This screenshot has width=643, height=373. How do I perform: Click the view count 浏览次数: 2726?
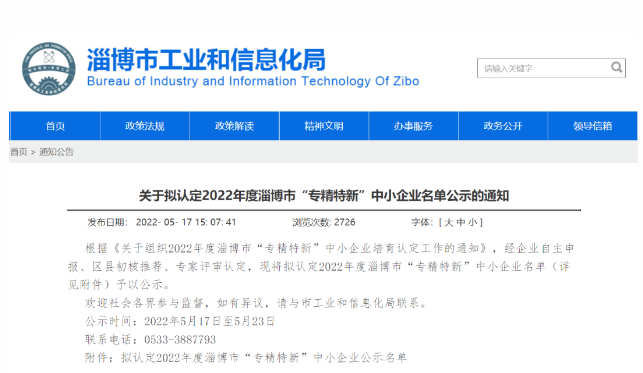pyautogui.click(x=324, y=223)
